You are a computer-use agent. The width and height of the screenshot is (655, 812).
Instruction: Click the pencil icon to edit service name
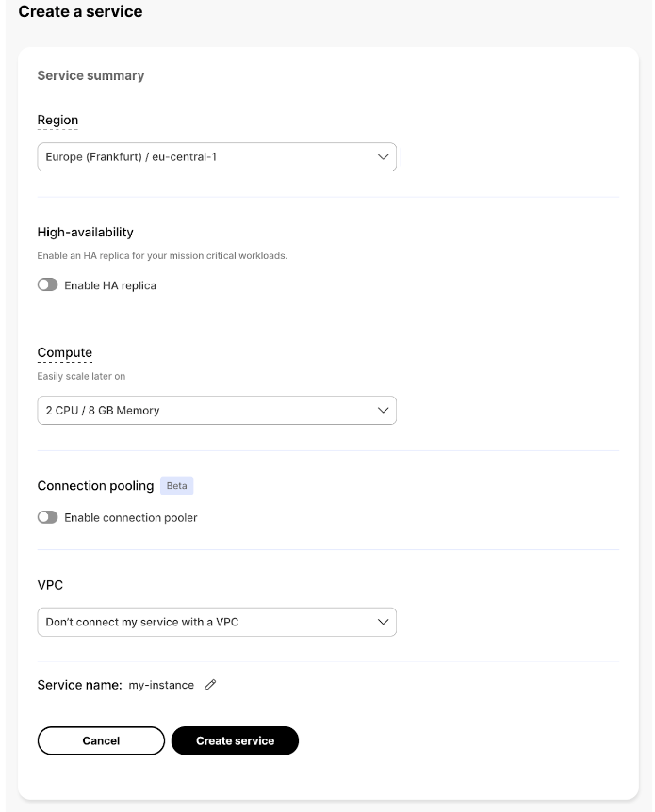pyautogui.click(x=210, y=686)
